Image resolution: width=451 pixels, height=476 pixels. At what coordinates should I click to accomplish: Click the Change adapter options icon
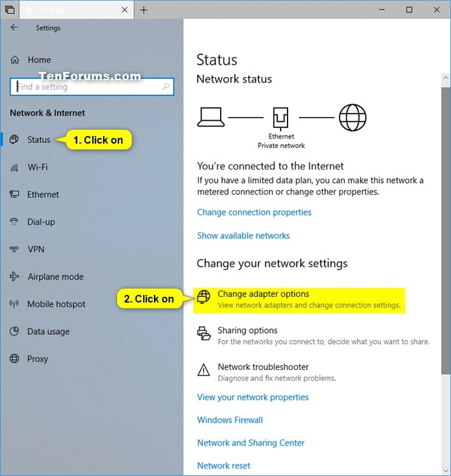204,297
